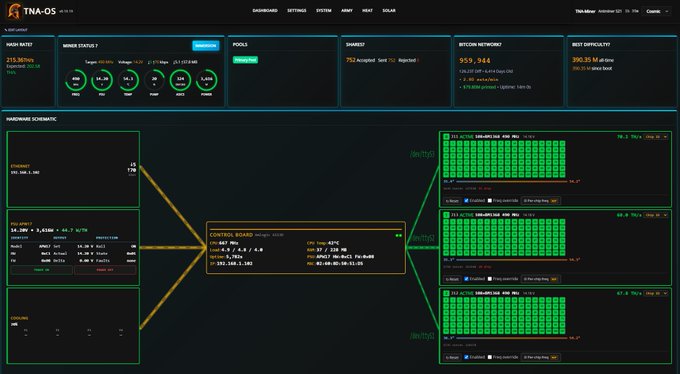Image resolution: width=680 pixels, height=374 pixels.
Task: Select the Control Board card
Action: [x=306, y=248]
